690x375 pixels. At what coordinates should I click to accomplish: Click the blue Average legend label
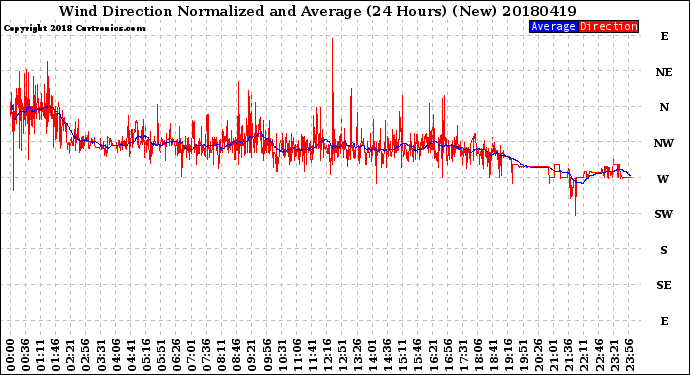(x=553, y=26)
